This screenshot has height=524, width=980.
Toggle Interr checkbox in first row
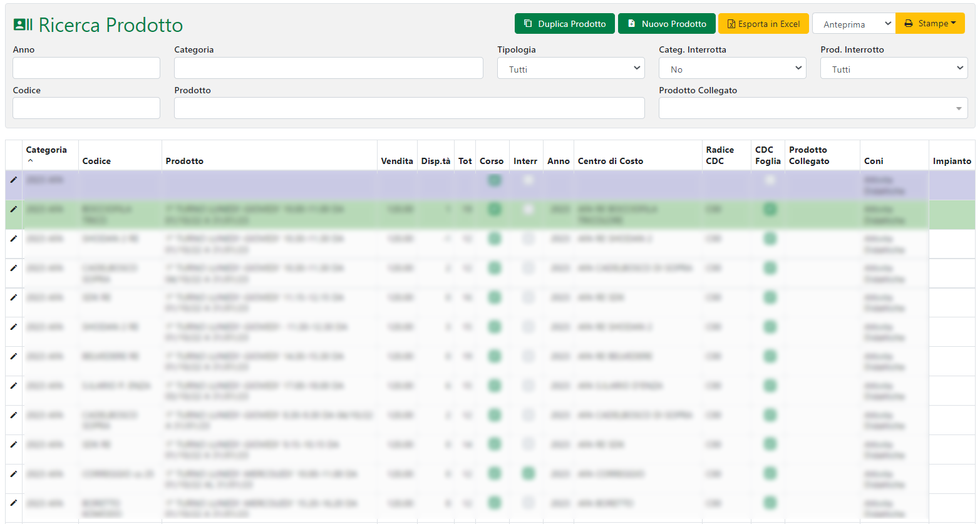[x=529, y=180]
